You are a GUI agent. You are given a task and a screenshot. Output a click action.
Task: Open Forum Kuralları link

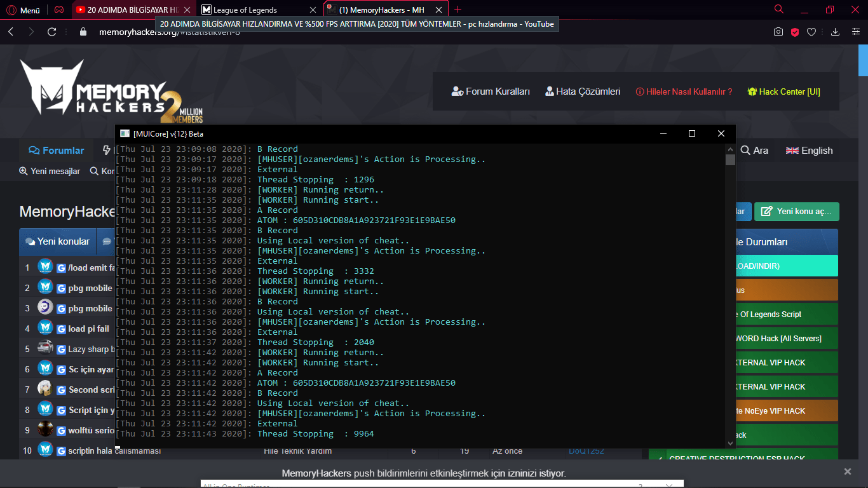491,91
